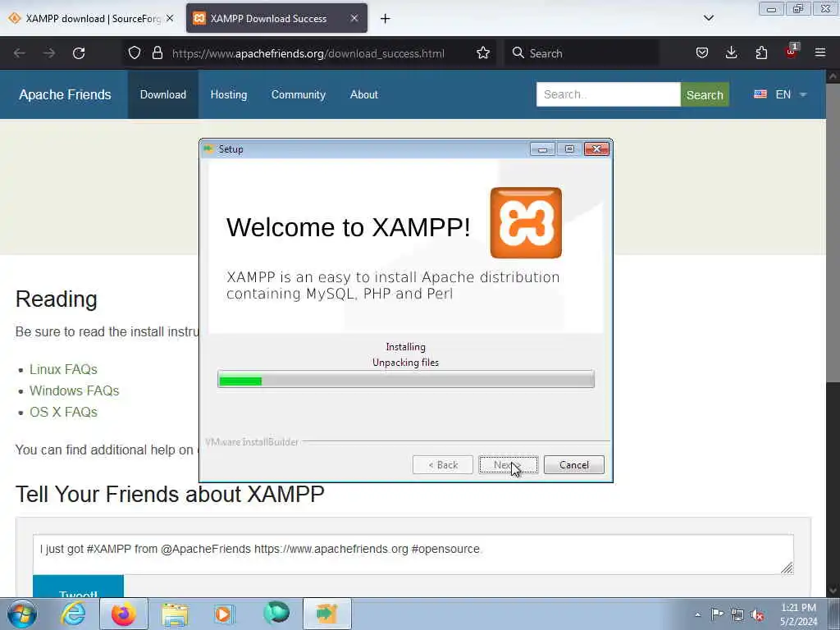Click the muted volume tray icon
Viewport: 840px width, 630px height.
pyautogui.click(x=757, y=614)
